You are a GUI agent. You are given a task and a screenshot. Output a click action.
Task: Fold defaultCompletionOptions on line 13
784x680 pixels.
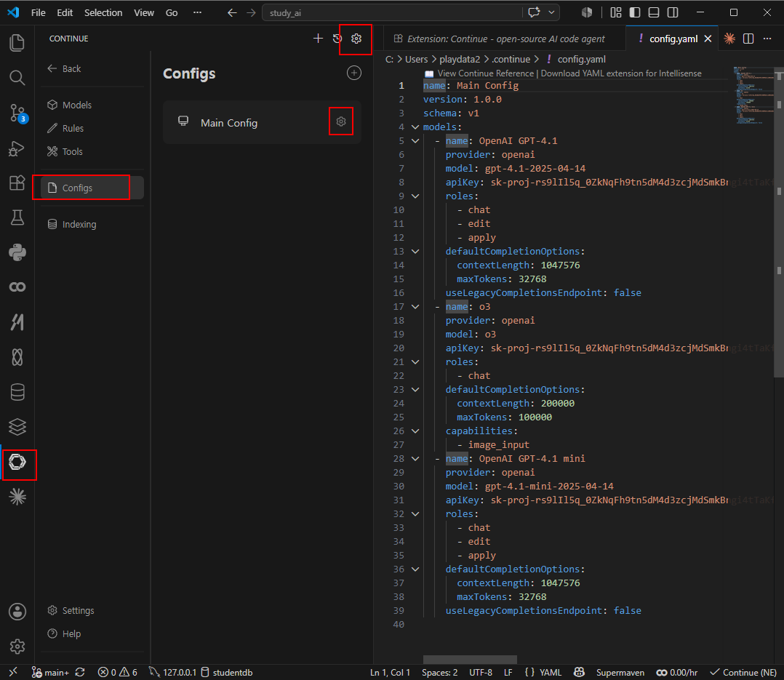coord(415,252)
